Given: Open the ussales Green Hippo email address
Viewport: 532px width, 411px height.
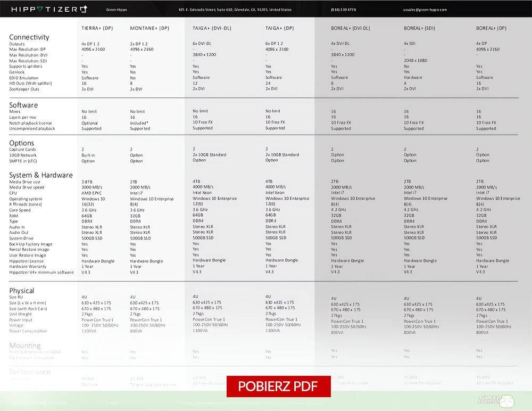Looking at the screenshot, I should click(425, 10).
